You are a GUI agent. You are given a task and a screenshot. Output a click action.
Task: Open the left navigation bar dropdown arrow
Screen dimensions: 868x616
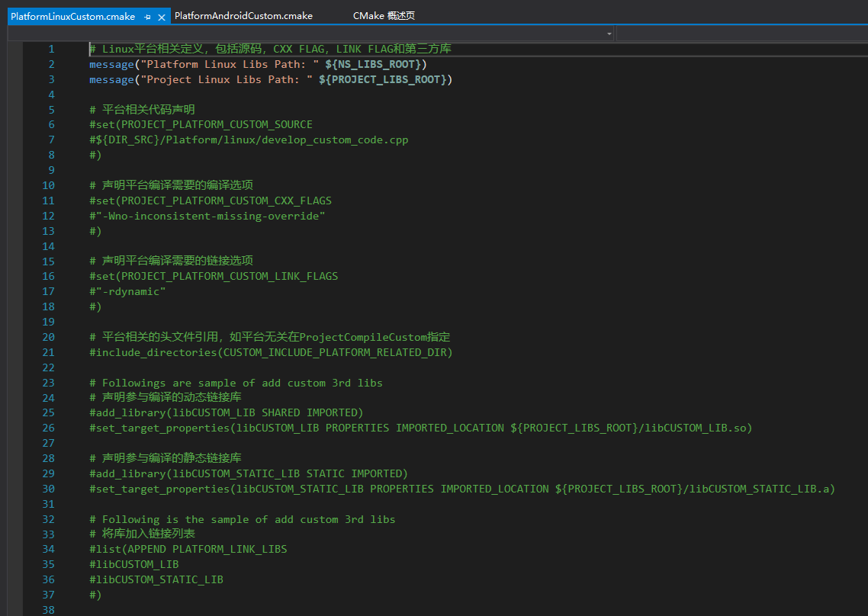tap(609, 34)
